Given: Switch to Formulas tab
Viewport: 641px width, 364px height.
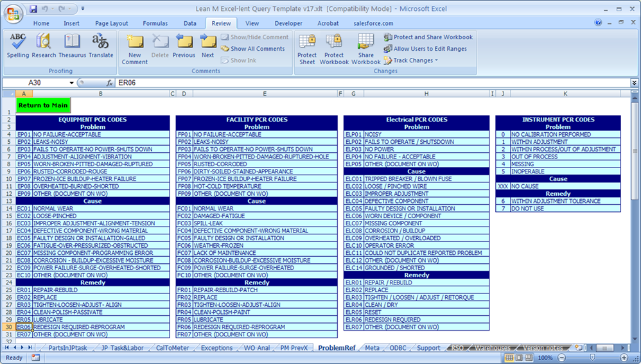Looking at the screenshot, I should pyautogui.click(x=155, y=23).
